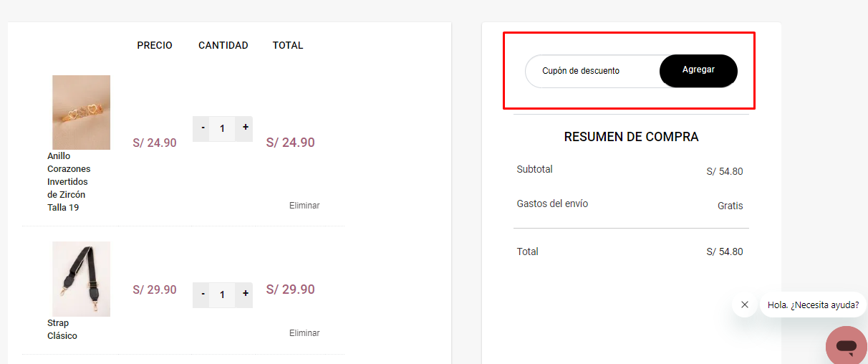
Task: Click the Strap Clásico product name
Action: (62, 330)
